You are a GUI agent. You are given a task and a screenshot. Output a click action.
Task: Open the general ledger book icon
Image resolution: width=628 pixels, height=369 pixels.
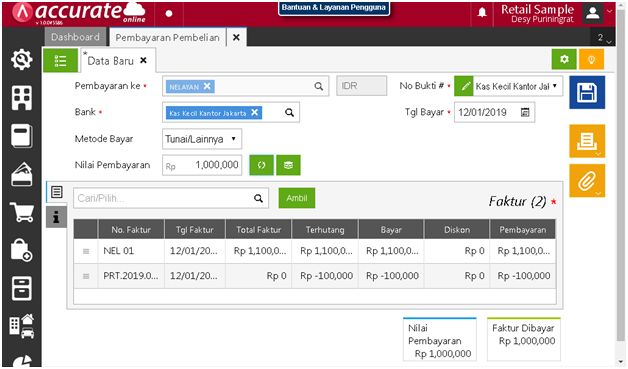click(22, 136)
